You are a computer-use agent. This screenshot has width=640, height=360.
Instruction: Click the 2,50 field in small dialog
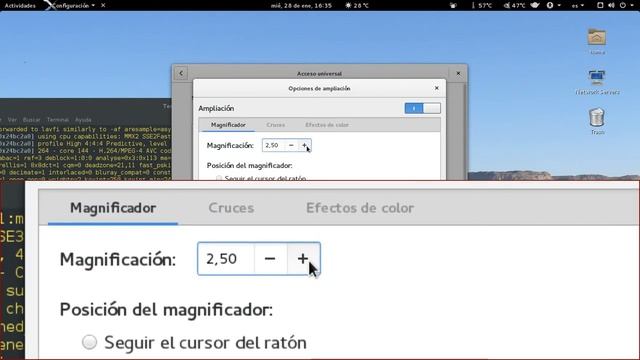click(273, 145)
